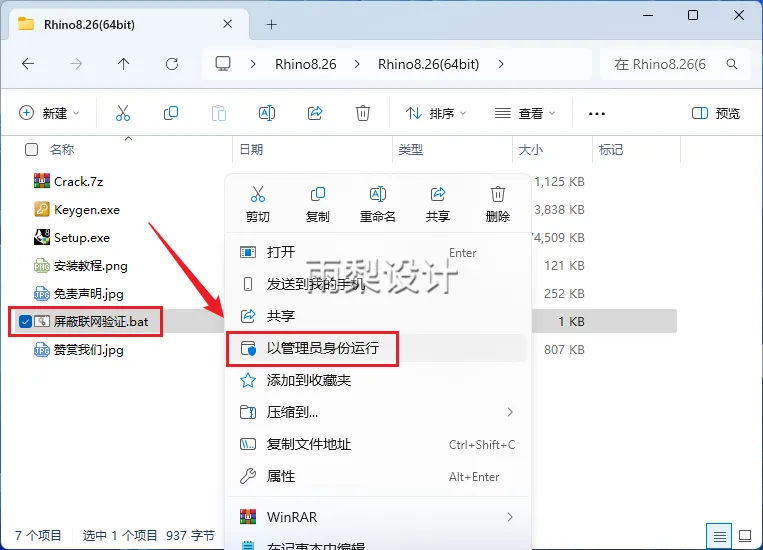
Task: Click the This PC monitor icon in address bar
Action: (223, 64)
